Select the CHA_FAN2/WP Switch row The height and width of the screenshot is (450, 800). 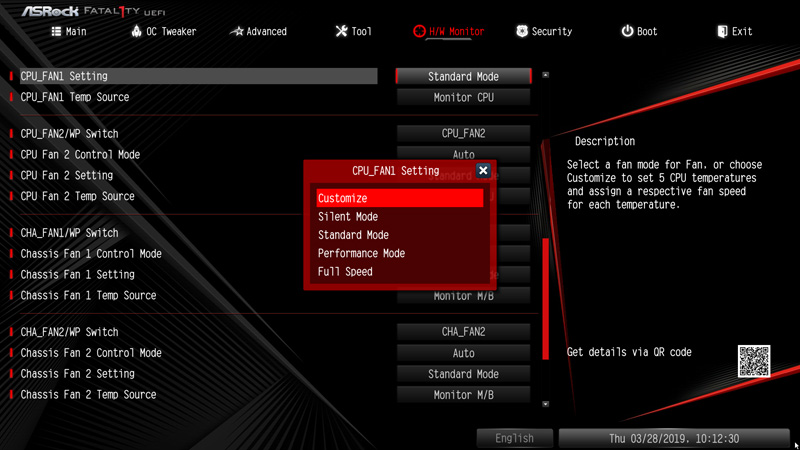tap(198, 332)
